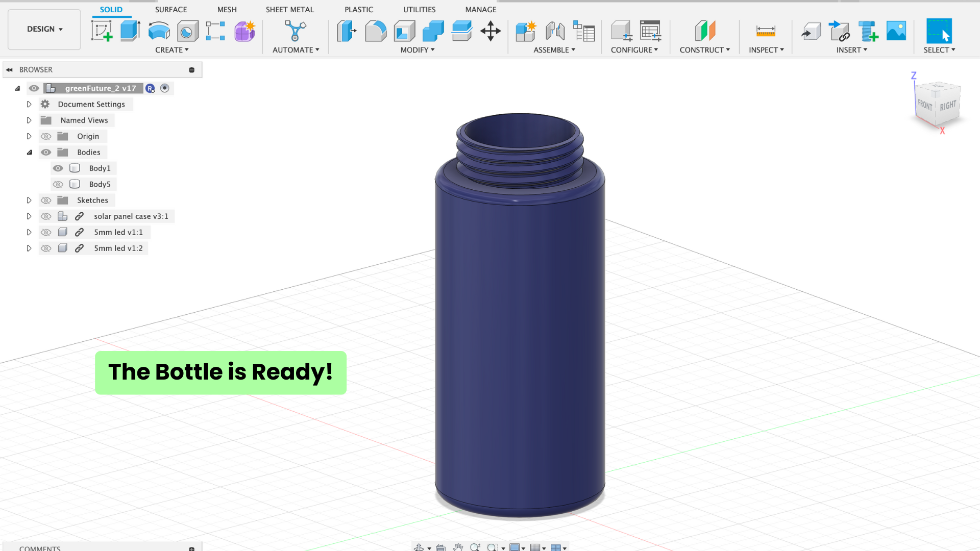Show Body5 using its eye icon

pyautogui.click(x=58, y=184)
